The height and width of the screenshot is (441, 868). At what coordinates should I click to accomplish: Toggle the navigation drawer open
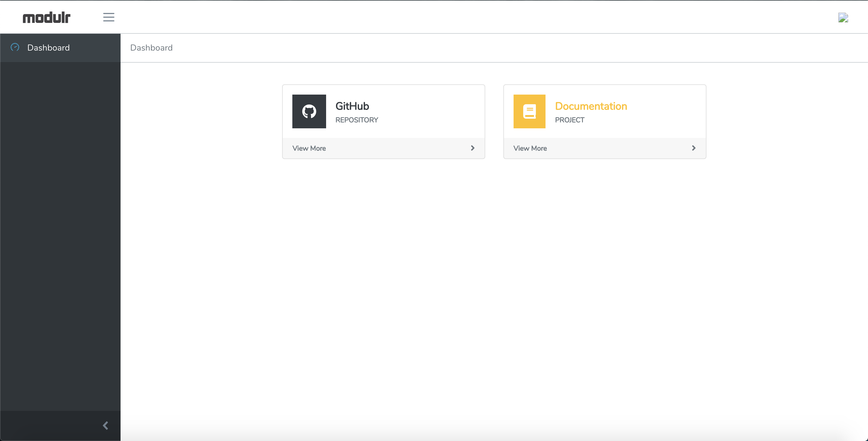point(108,17)
